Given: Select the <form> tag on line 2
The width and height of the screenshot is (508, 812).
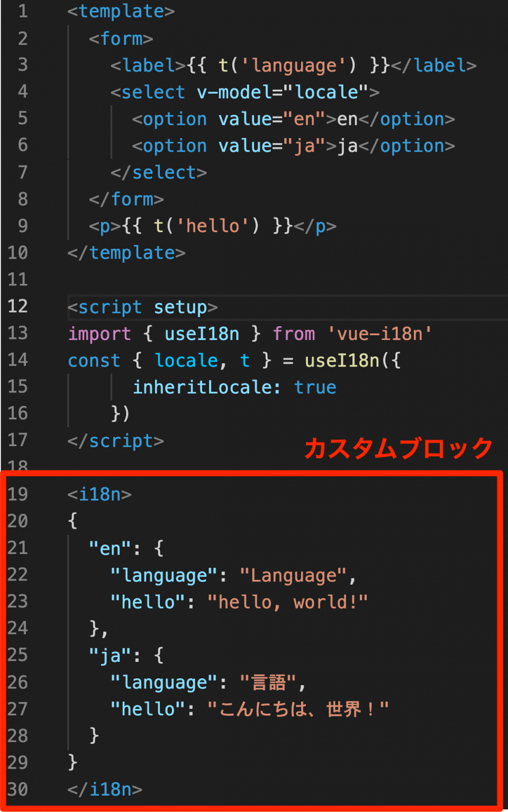Looking at the screenshot, I should [x=120, y=38].
